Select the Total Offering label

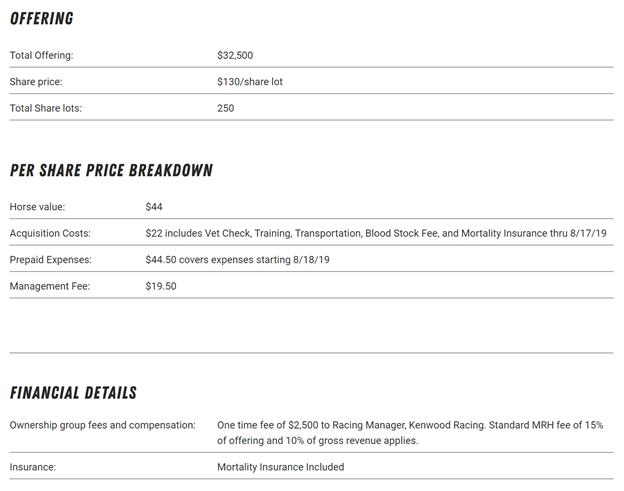coord(41,55)
